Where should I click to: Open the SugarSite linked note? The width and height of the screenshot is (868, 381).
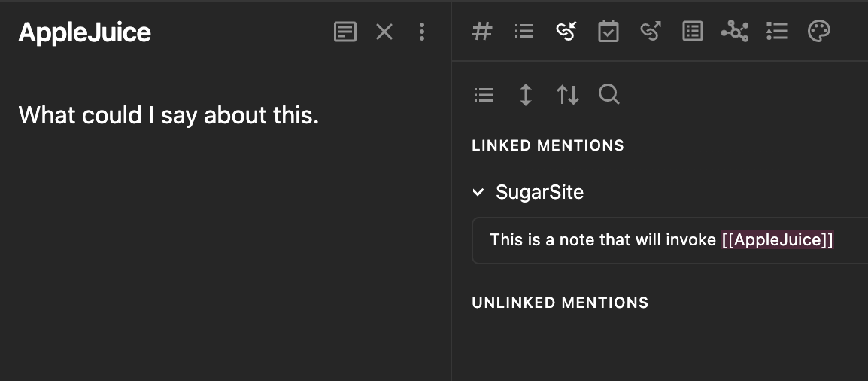540,192
